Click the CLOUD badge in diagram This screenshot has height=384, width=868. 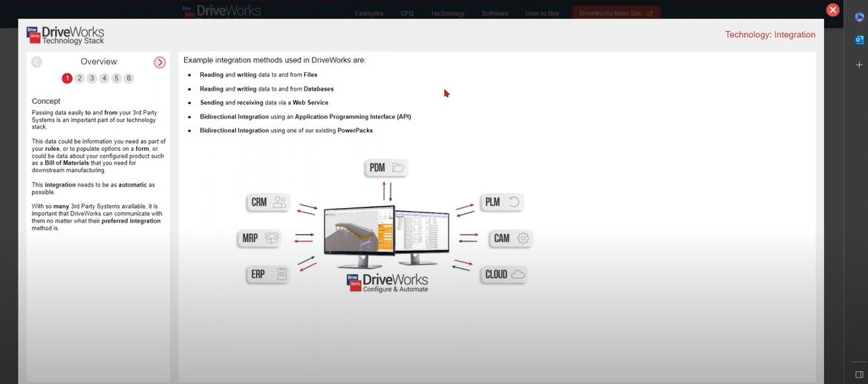click(505, 274)
